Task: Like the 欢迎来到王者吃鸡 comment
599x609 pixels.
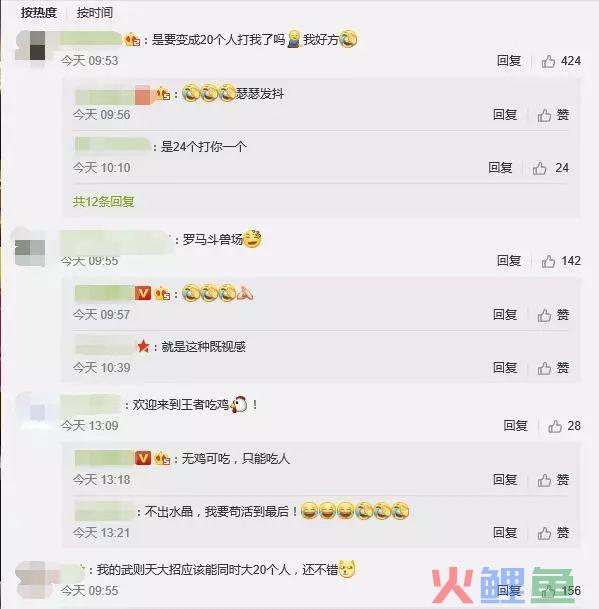Action: coord(564,426)
